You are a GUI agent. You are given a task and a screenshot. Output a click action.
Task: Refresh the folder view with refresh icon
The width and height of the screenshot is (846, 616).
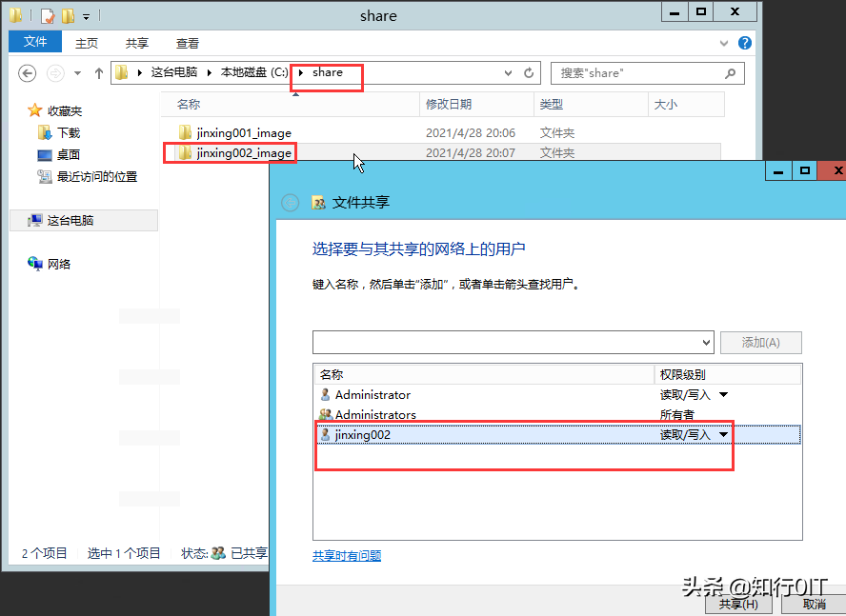pyautogui.click(x=531, y=72)
